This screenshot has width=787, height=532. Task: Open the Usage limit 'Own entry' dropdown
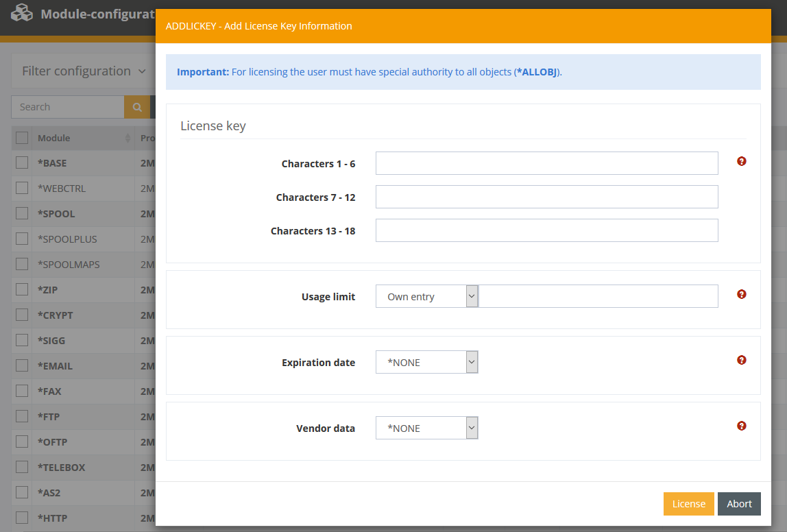[426, 297]
